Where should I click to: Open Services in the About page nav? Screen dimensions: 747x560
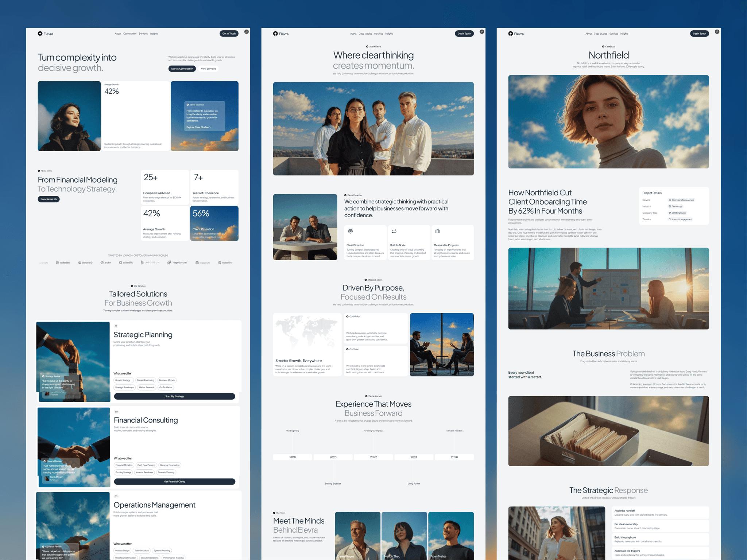point(379,34)
